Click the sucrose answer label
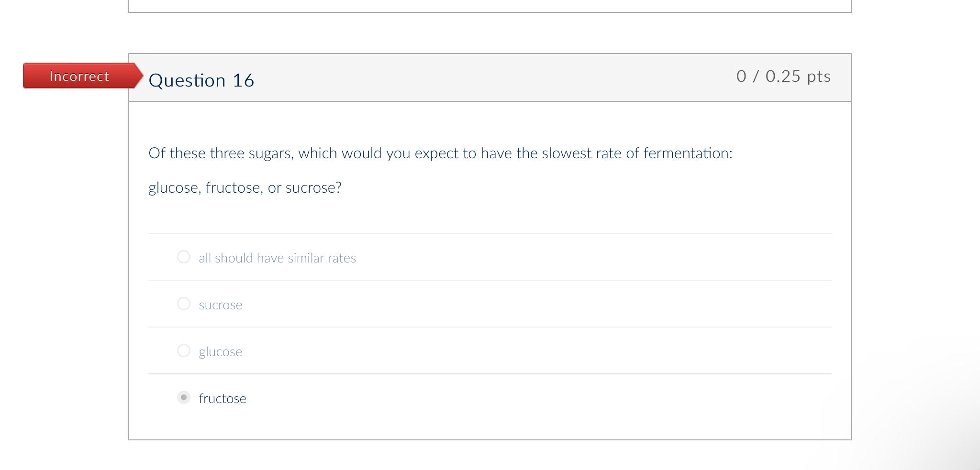The height and width of the screenshot is (470, 980). pyautogui.click(x=221, y=305)
